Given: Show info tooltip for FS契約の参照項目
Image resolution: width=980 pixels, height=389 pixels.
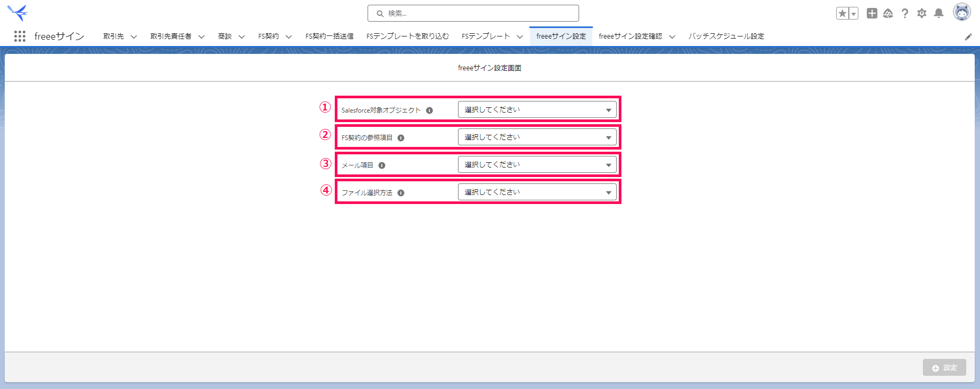Looking at the screenshot, I should 401,138.
